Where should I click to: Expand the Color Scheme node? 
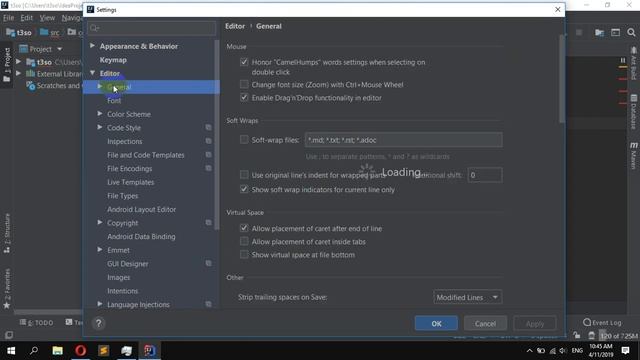click(x=100, y=114)
